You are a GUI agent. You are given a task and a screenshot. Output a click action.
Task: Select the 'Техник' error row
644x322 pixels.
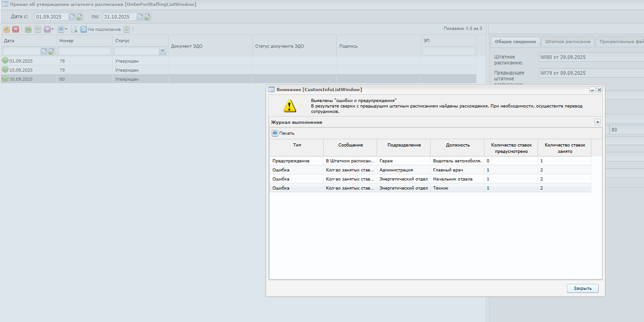[x=430, y=188]
